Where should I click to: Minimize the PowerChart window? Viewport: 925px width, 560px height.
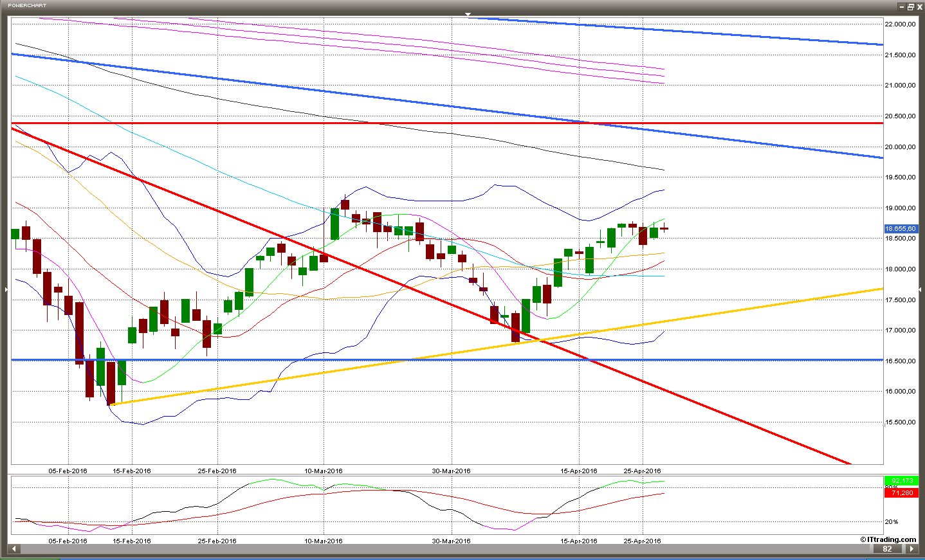[902, 6]
